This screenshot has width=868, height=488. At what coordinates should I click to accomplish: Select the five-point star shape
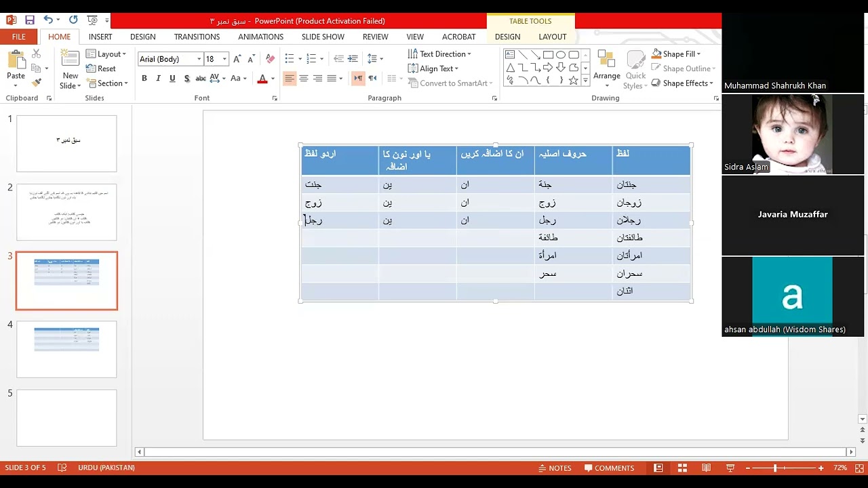(x=574, y=81)
